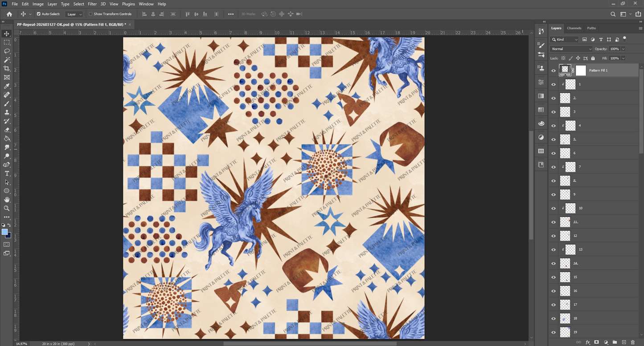This screenshot has width=644, height=346.
Task: Select the Clone Stamp tool
Action: pyautogui.click(x=7, y=112)
